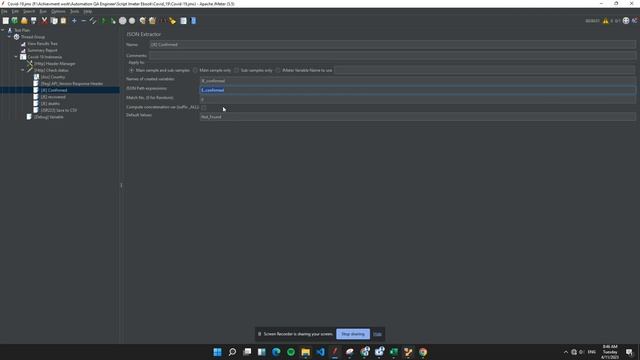Open the Templates toolbar icon
640x360 pixels.
[x=15, y=20]
